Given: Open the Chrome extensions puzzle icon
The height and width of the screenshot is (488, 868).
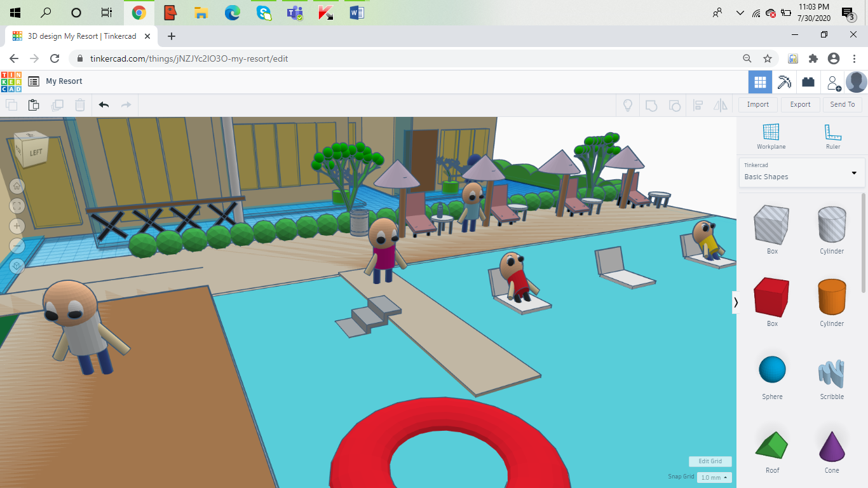Looking at the screenshot, I should click(x=813, y=58).
